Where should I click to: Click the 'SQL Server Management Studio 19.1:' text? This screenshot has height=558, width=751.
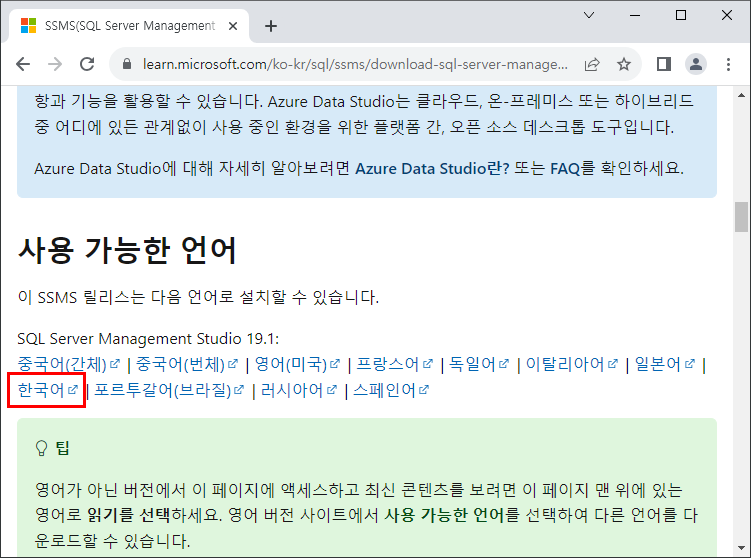click(x=148, y=339)
